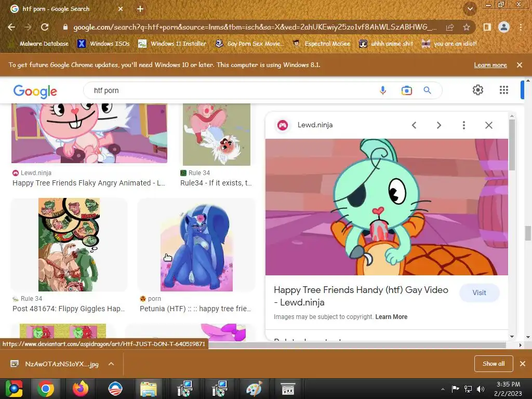
Task: Expand options chevron for the downloaded jpg
Action: pyautogui.click(x=111, y=364)
